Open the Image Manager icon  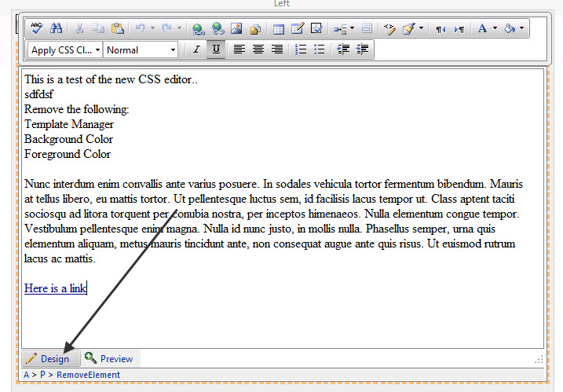point(236,28)
